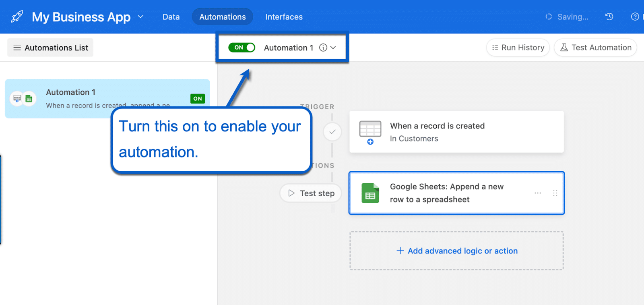Open Run History
This screenshot has height=305, width=644.
coord(518,48)
